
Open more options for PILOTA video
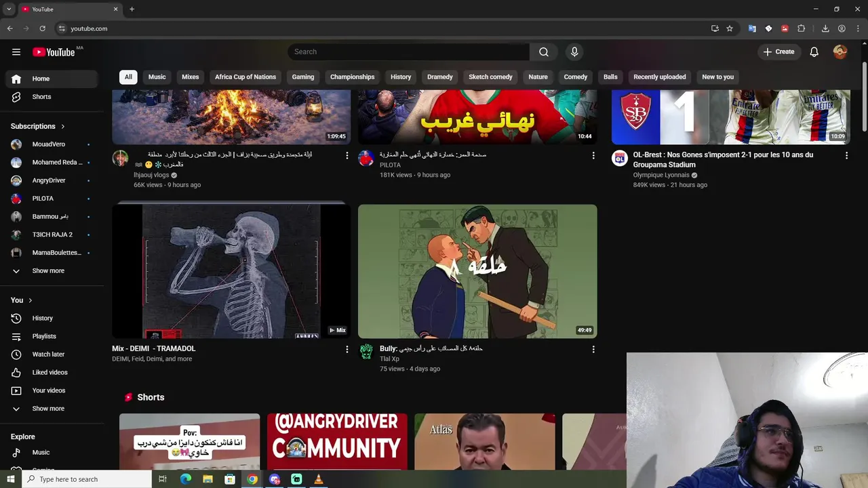[593, 156]
